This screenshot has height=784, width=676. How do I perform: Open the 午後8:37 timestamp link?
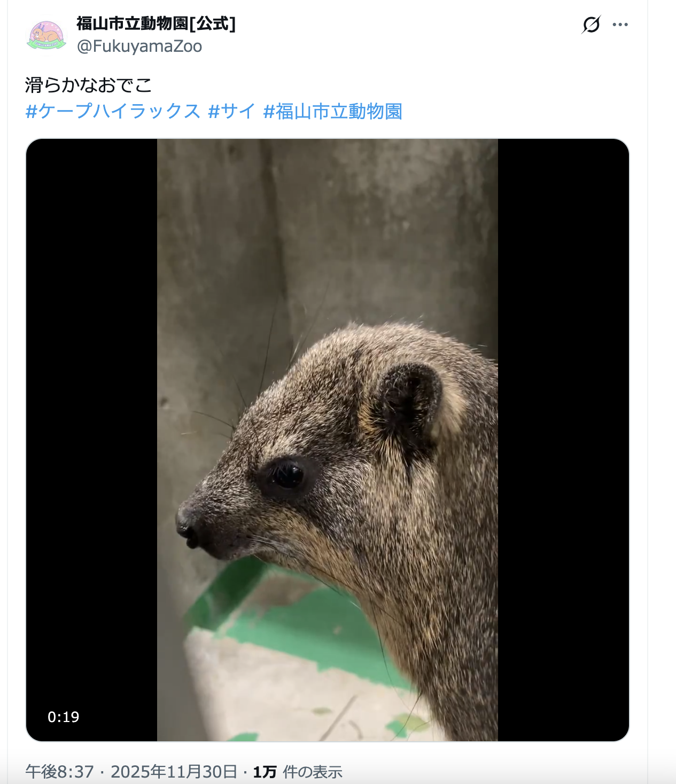59,772
